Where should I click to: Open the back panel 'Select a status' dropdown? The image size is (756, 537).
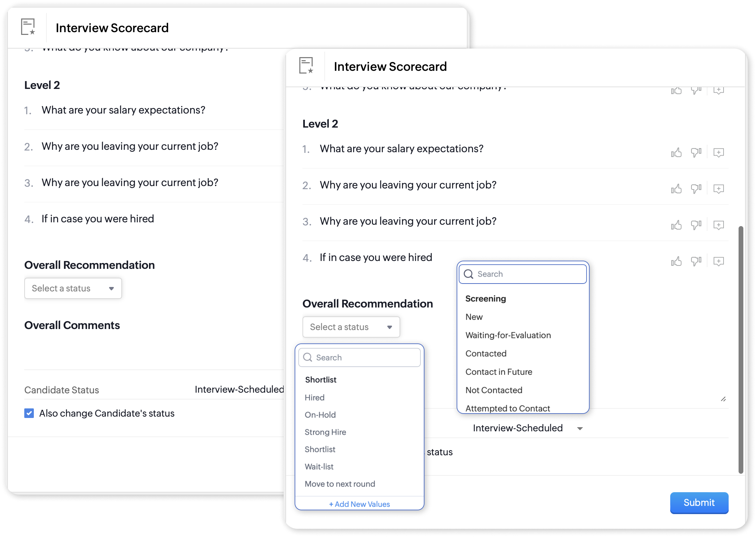click(73, 288)
